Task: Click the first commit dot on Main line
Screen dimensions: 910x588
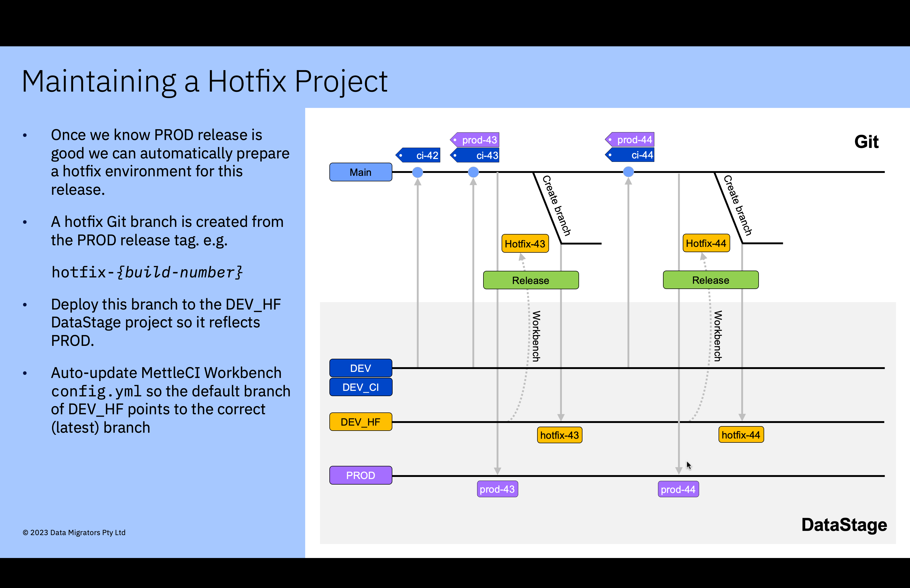Action: (x=418, y=172)
